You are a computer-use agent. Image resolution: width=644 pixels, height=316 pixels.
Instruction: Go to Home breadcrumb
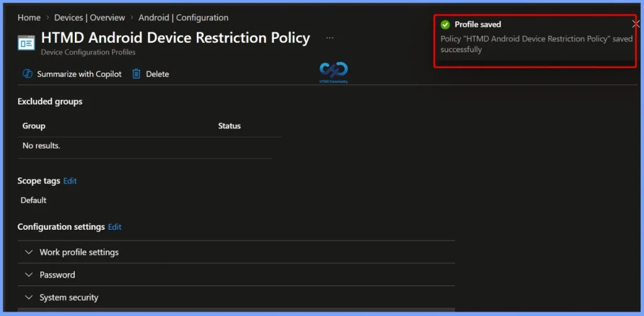tap(29, 18)
